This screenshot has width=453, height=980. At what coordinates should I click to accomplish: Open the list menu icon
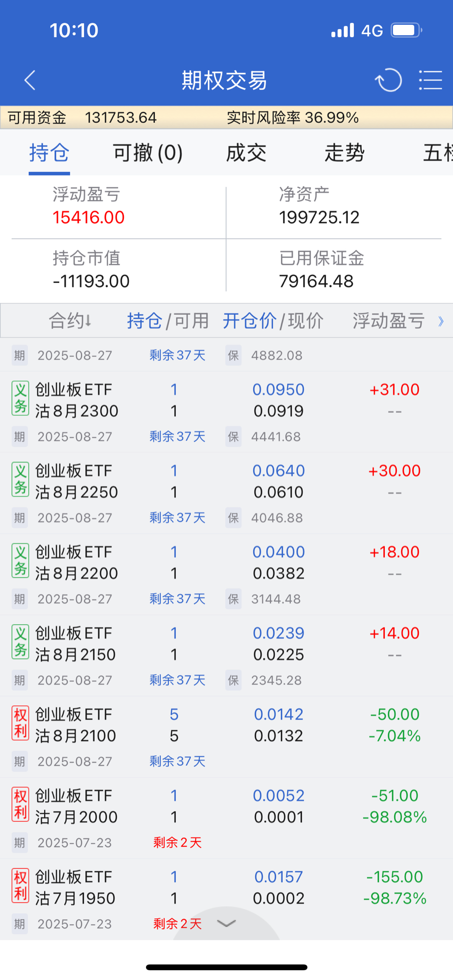(430, 80)
